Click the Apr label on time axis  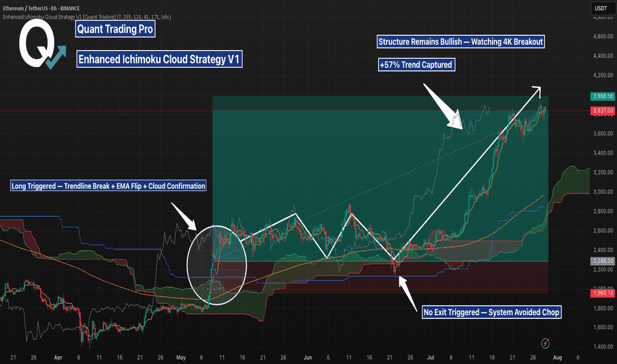click(58, 357)
